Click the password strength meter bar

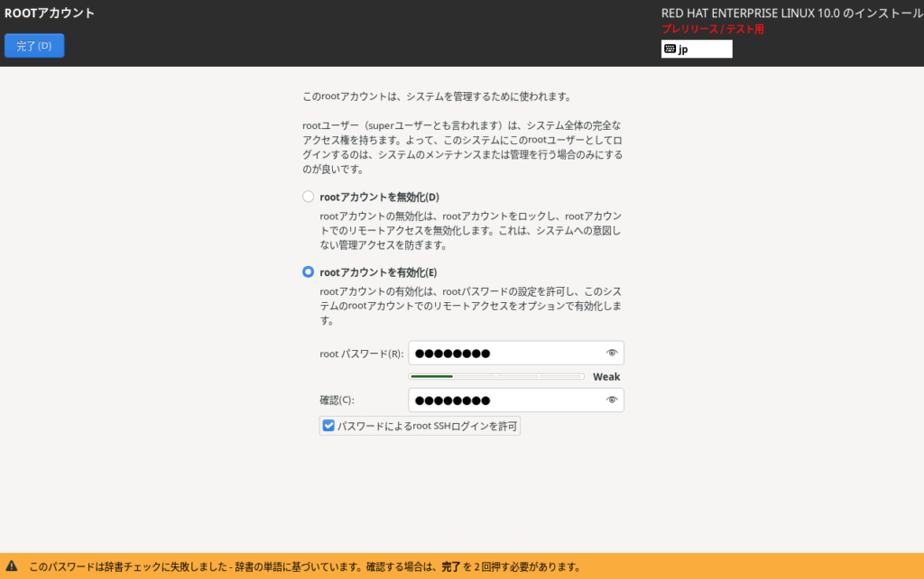click(495, 376)
